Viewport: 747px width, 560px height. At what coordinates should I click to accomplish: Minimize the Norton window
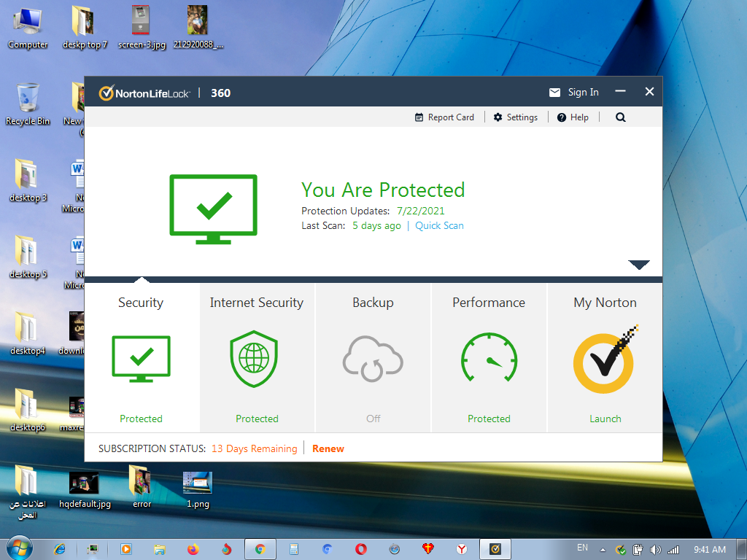tap(620, 91)
